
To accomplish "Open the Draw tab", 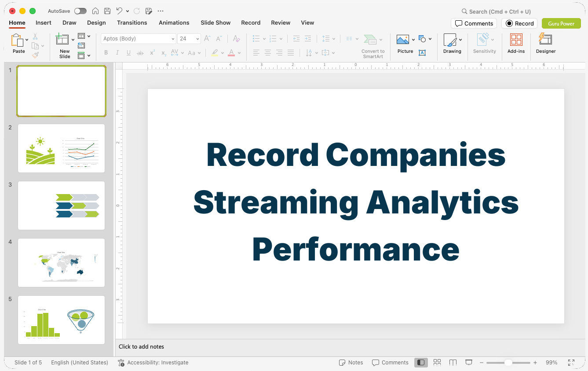I will click(x=69, y=23).
